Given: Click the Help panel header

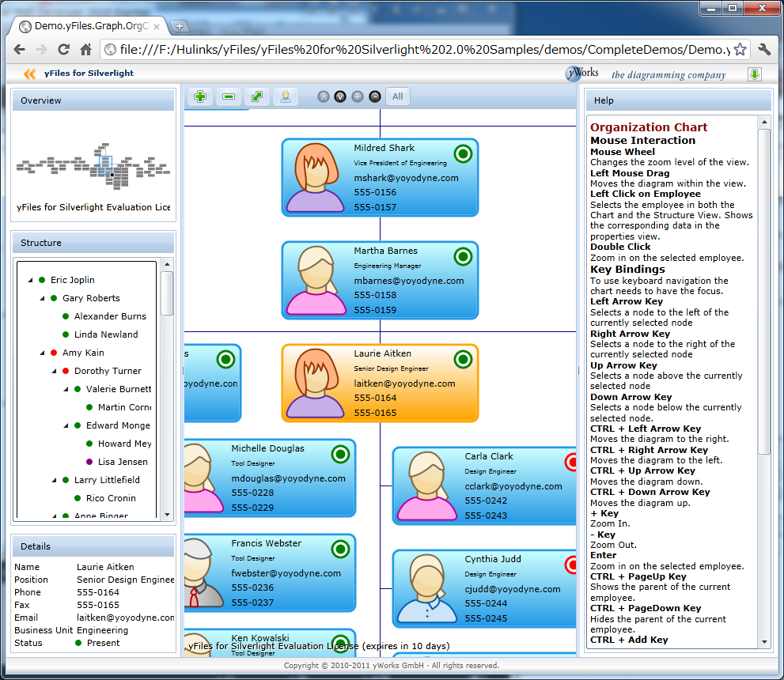Looking at the screenshot, I should point(679,100).
